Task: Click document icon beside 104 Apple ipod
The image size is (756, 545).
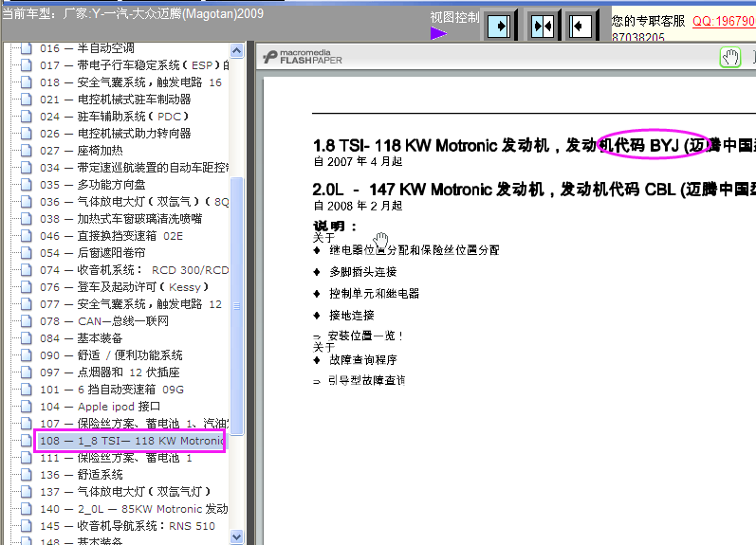Action: [x=27, y=407]
